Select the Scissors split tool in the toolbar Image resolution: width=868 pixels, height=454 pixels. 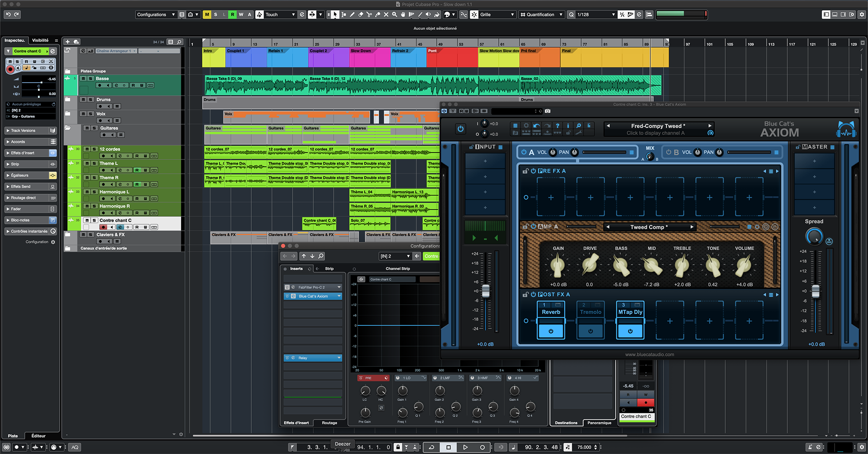(369, 14)
